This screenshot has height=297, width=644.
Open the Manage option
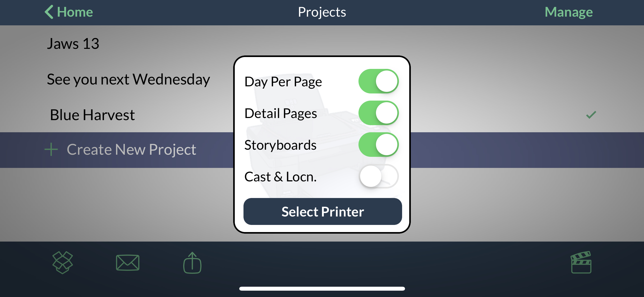569,12
